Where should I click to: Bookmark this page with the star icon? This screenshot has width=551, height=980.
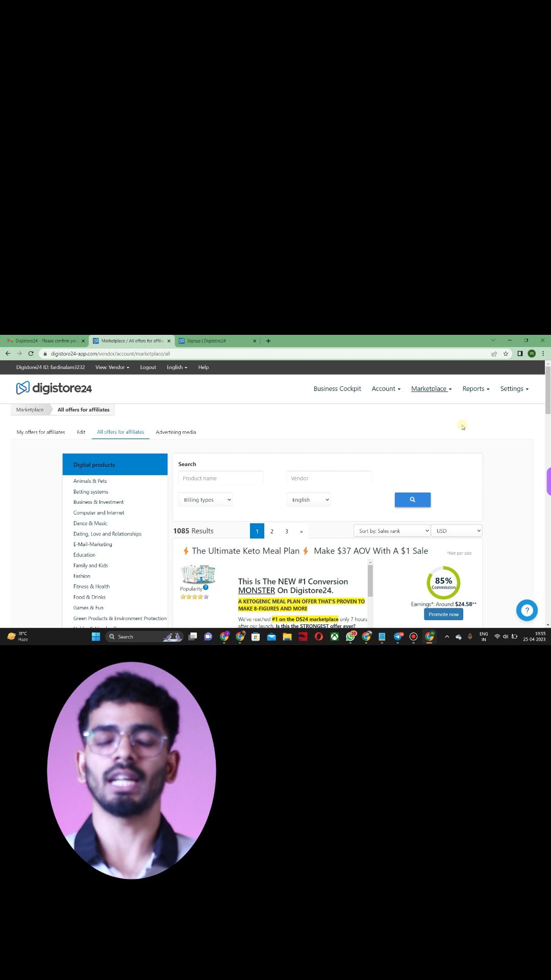[x=506, y=353]
